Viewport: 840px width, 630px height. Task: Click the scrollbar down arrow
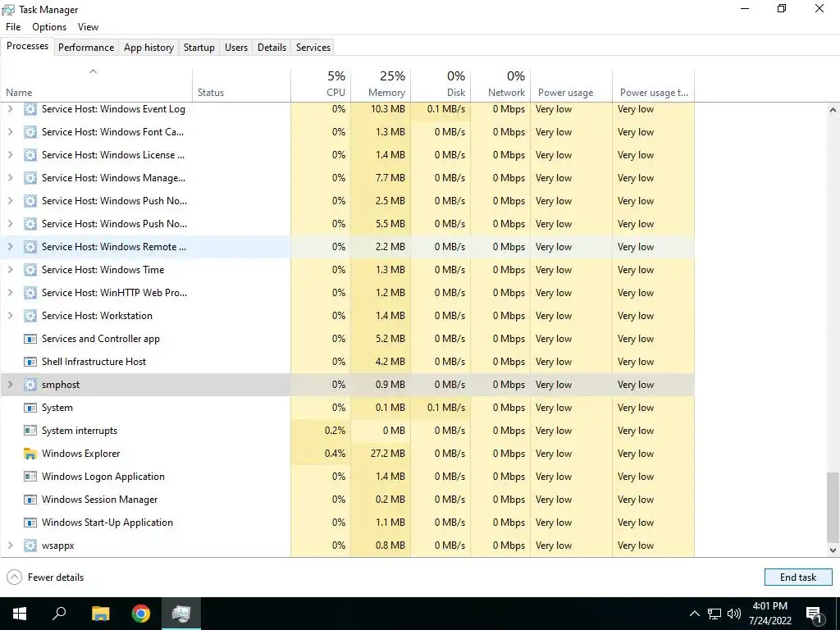click(833, 550)
